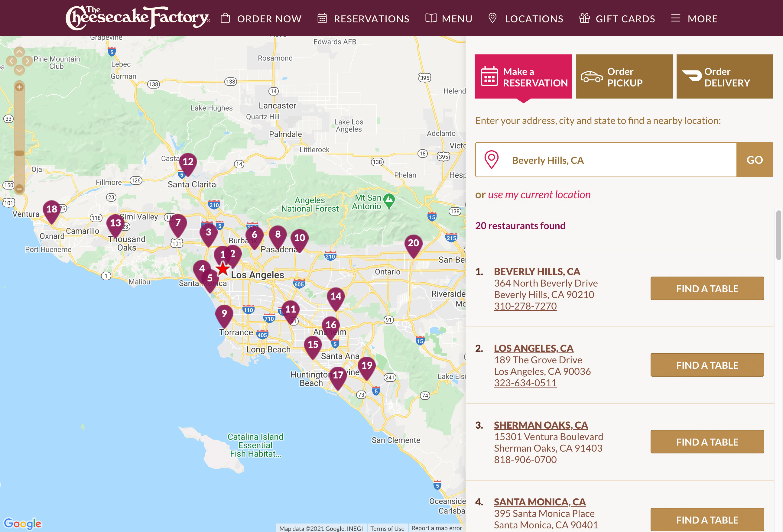Click the use my current location link
Viewport: 783px width, 532px height.
click(x=539, y=195)
